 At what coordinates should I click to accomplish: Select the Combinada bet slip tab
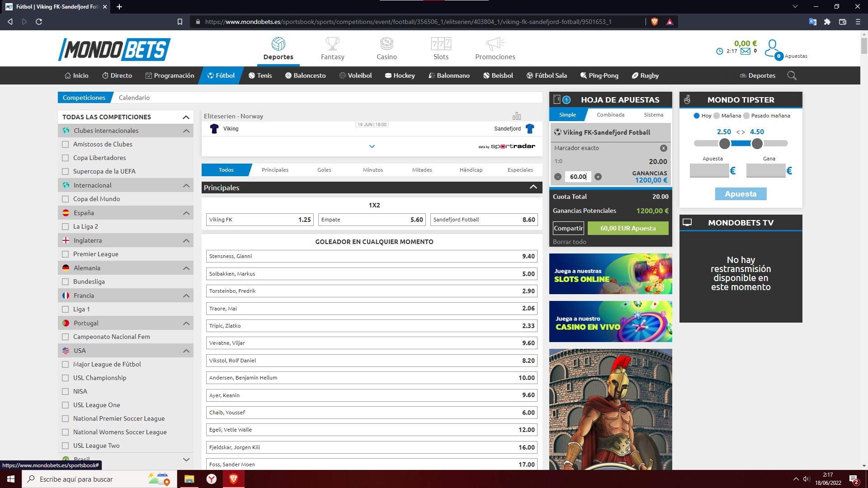(x=610, y=115)
